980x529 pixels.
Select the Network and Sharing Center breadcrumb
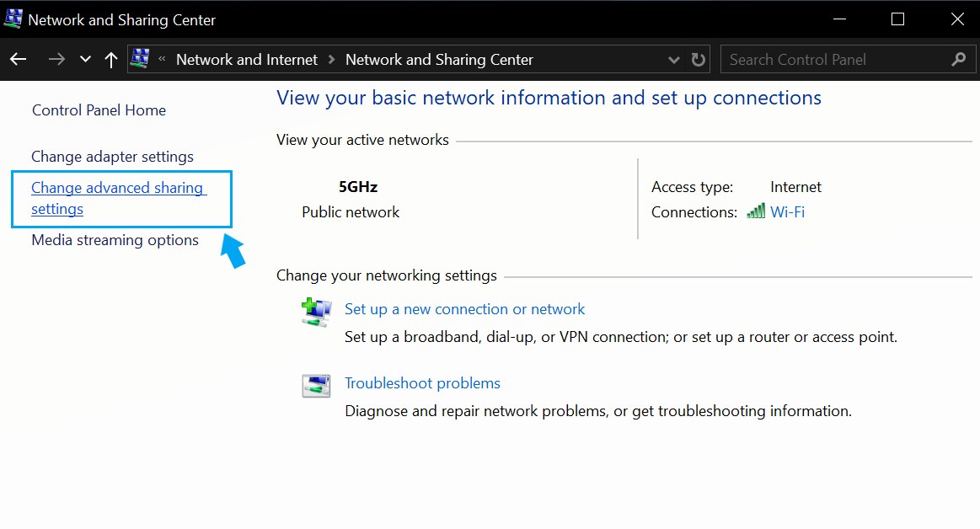[439, 59]
